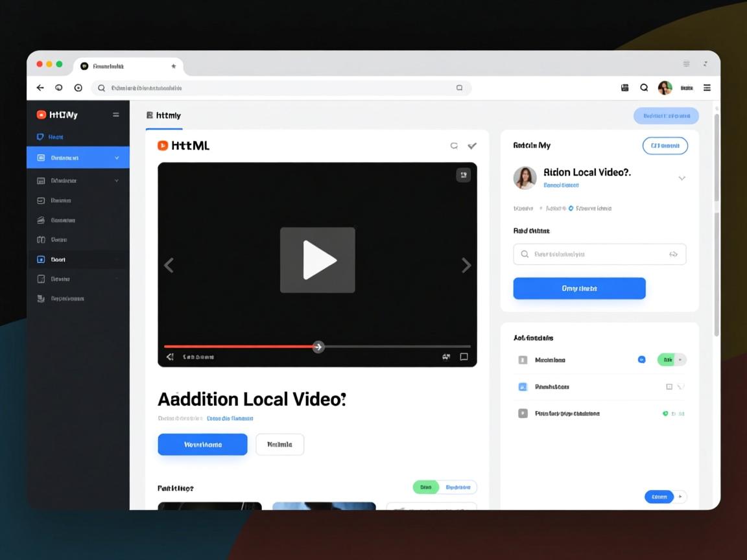The height and width of the screenshot is (560, 747).
Task: Open the hamburger menu at the toolbar's far right
Action: point(707,87)
